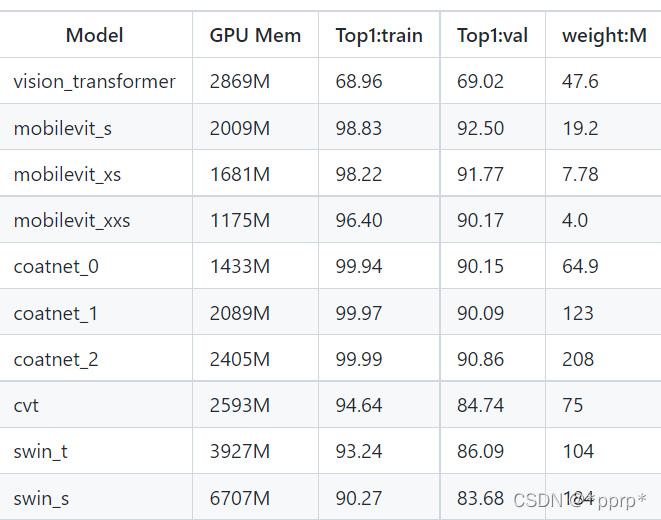Click the Top1:train column header
Image resolution: width=661 pixels, height=520 pixels.
[379, 35]
